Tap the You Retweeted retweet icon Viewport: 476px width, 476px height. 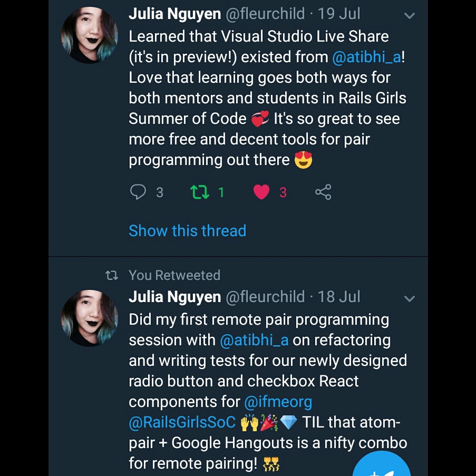tap(111, 275)
